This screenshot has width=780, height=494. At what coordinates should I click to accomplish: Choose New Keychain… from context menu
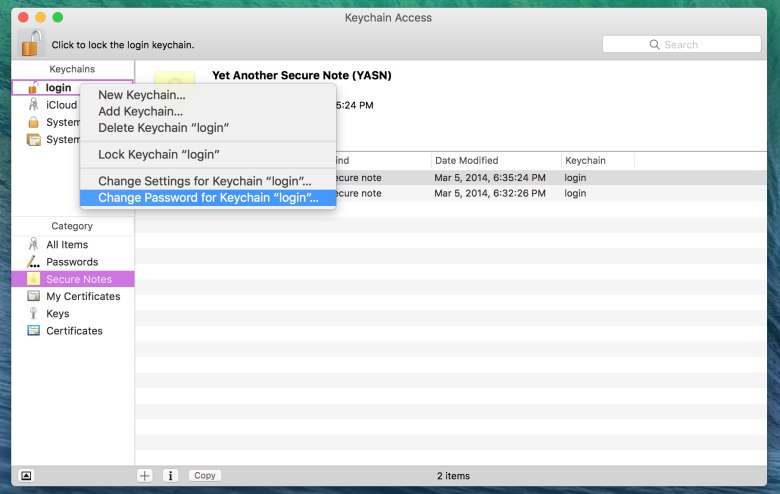tap(141, 95)
